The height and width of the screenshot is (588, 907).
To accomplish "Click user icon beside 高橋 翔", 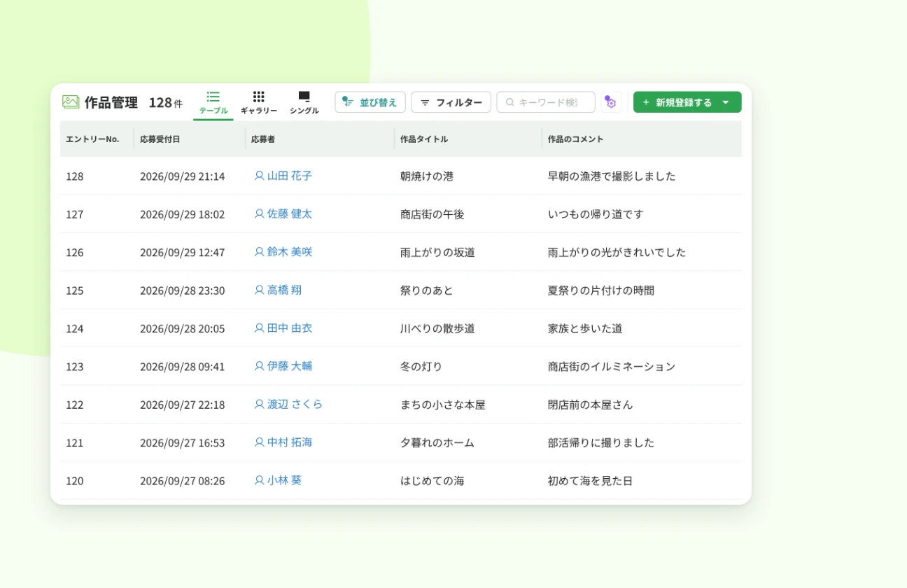I will tap(259, 290).
